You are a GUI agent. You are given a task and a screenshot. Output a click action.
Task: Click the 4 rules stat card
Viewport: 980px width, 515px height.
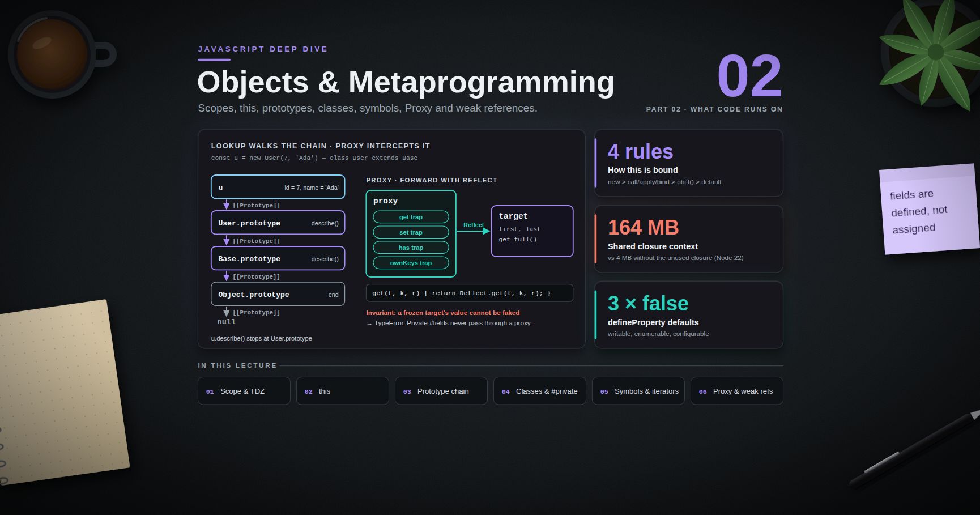pos(688,163)
